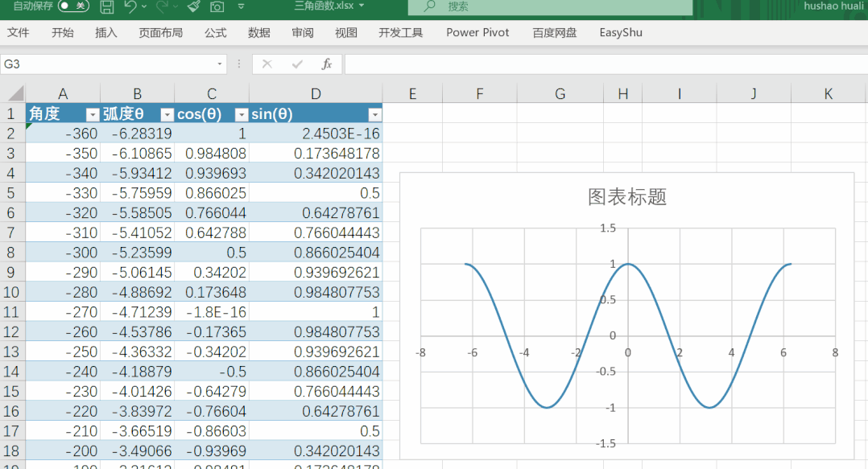The width and height of the screenshot is (868, 469).
Task: Switch to the 插入 ribbon tab
Action: tap(105, 33)
